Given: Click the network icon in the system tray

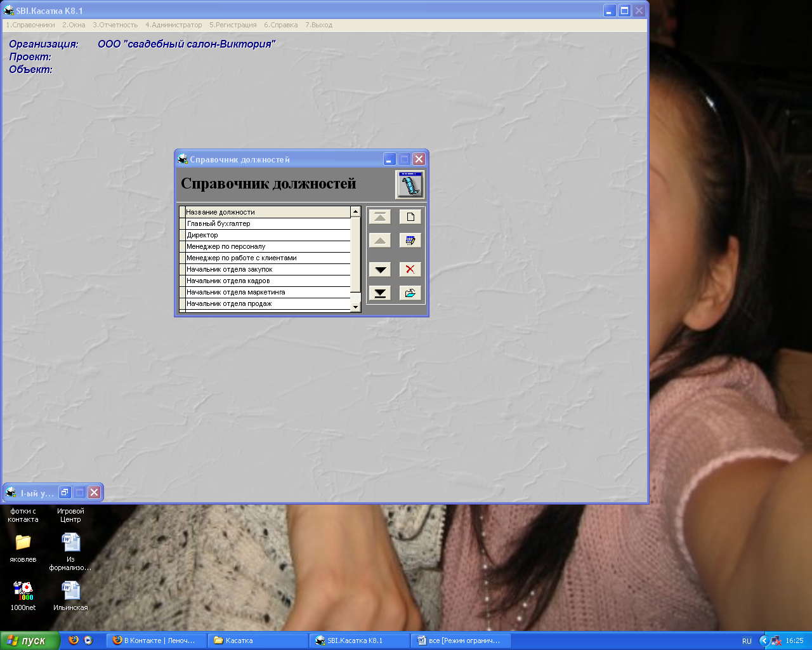Looking at the screenshot, I should (776, 641).
